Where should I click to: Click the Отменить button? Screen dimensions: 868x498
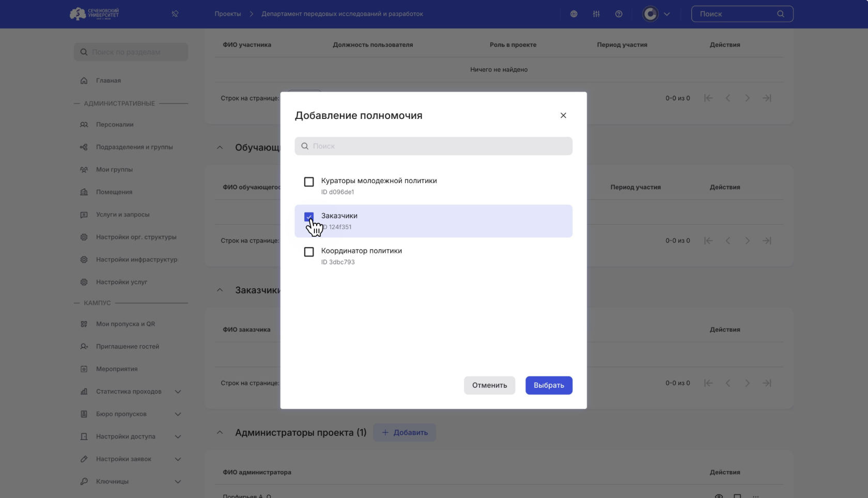(489, 385)
